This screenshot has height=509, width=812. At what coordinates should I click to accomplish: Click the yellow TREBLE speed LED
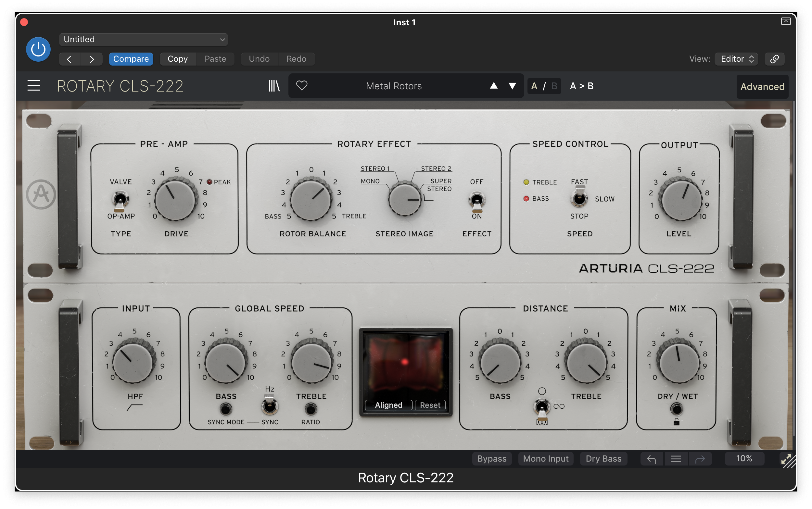coord(526,182)
